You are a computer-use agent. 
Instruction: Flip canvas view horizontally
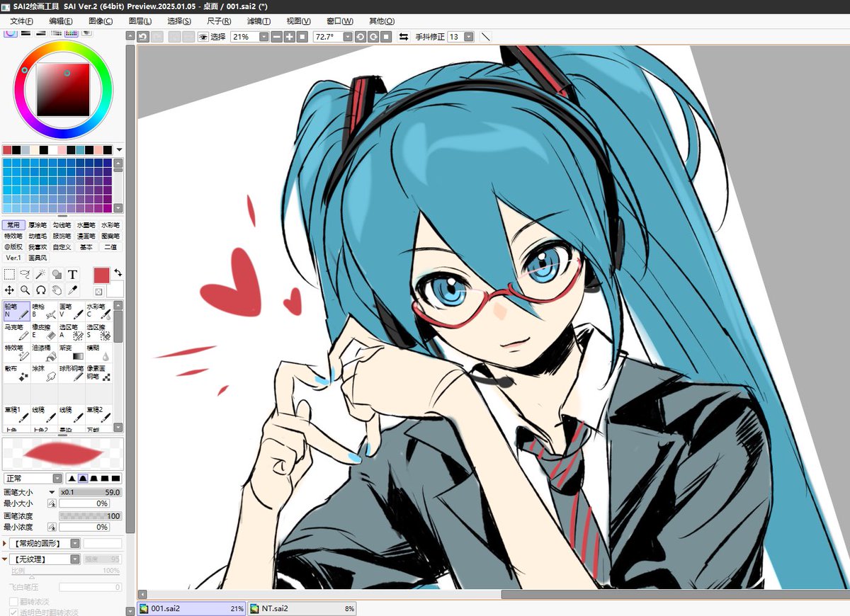point(404,36)
